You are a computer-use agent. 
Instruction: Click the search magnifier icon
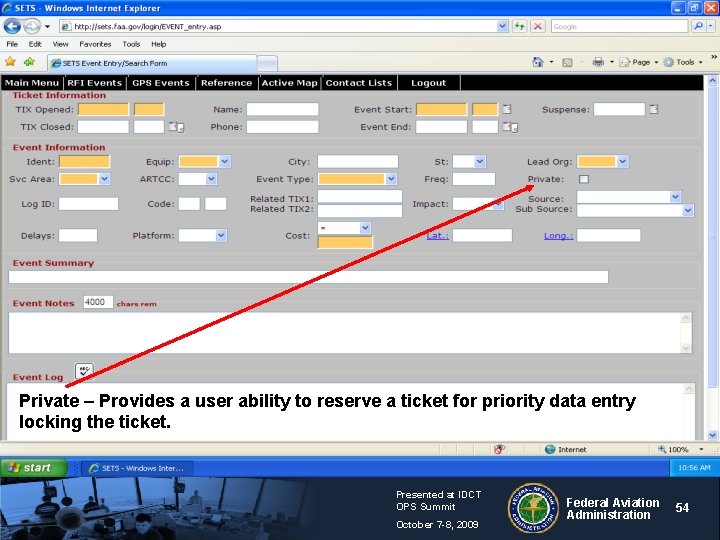pos(698,26)
